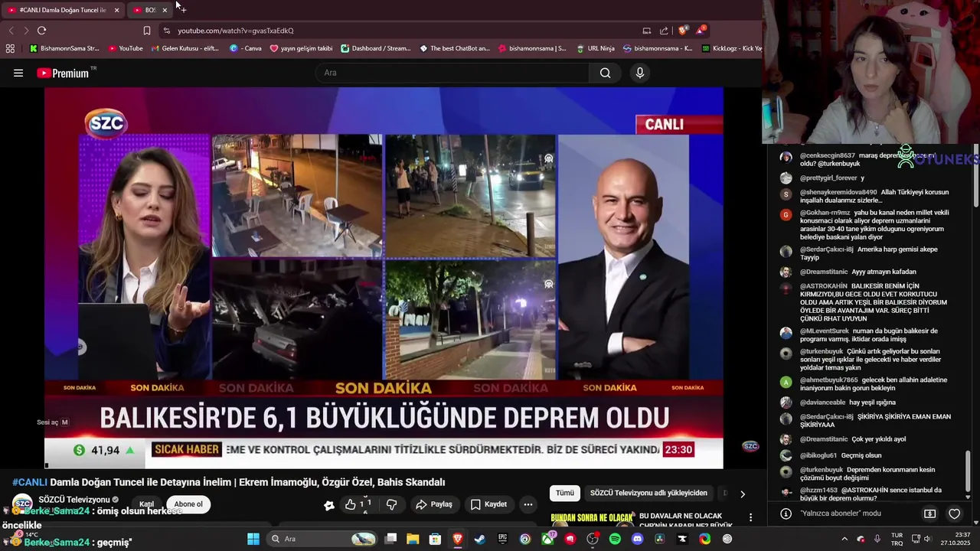The height and width of the screenshot is (551, 980).
Task: Open The best ChatBot bookmark
Action: pos(454,48)
